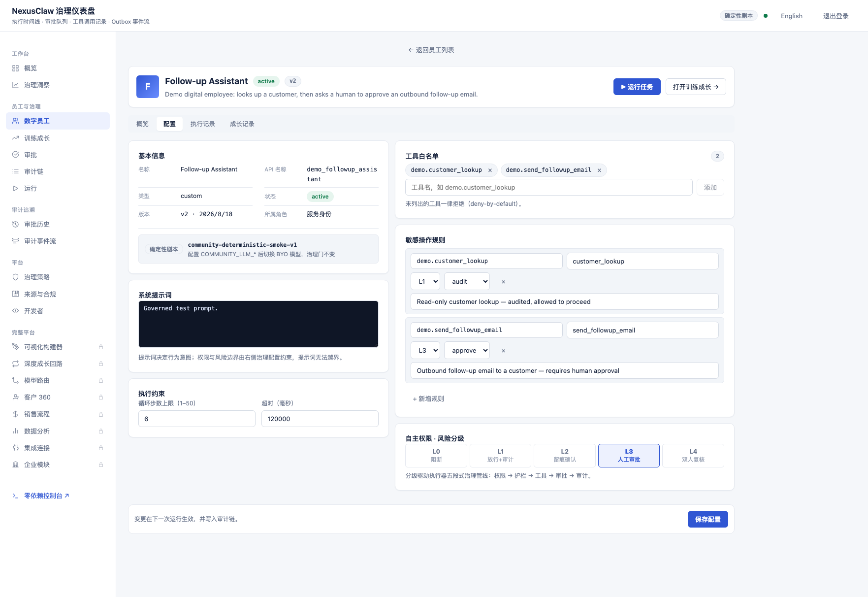The height and width of the screenshot is (597, 868).
Task: Click the 深度成长回路 loop icon
Action: point(15,364)
